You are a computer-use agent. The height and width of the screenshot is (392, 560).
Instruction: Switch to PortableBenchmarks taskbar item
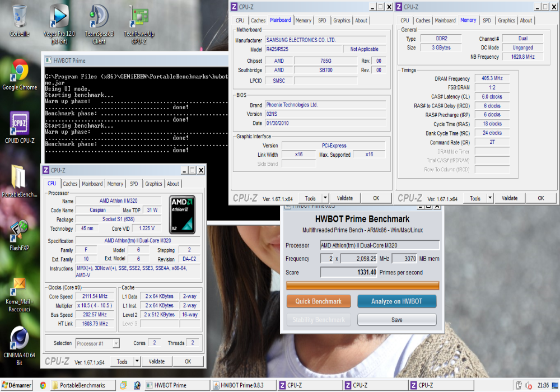point(82,385)
